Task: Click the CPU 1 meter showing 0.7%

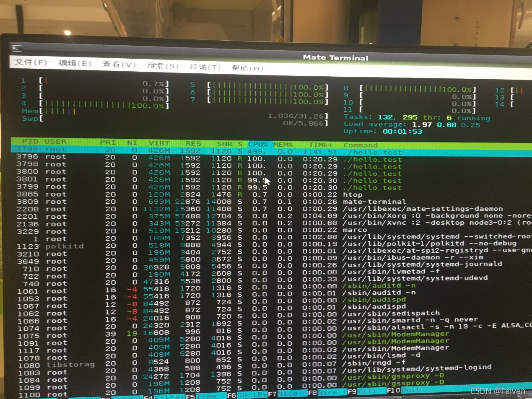Action: tap(104, 81)
